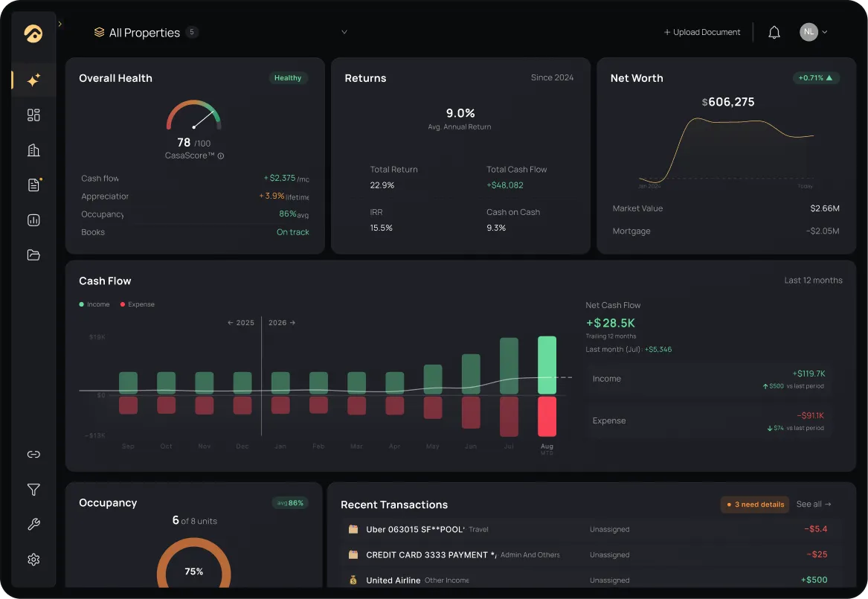
Task: Click the Books On track status
Action: (293, 232)
